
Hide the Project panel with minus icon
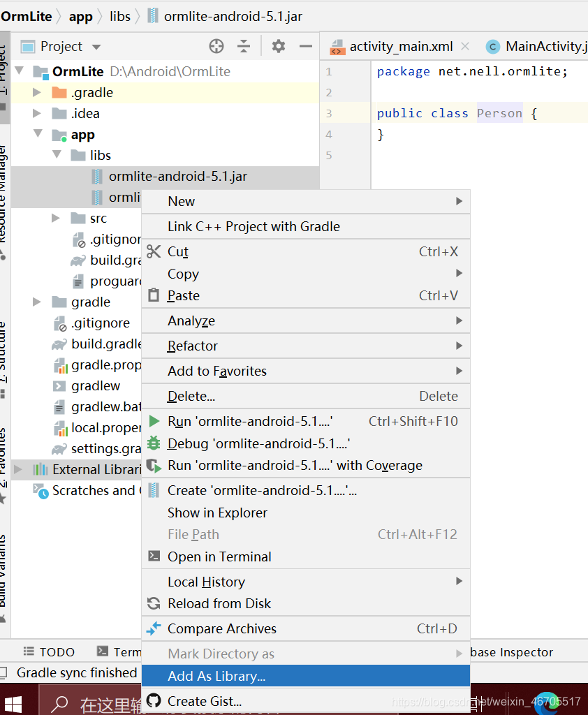pos(305,46)
